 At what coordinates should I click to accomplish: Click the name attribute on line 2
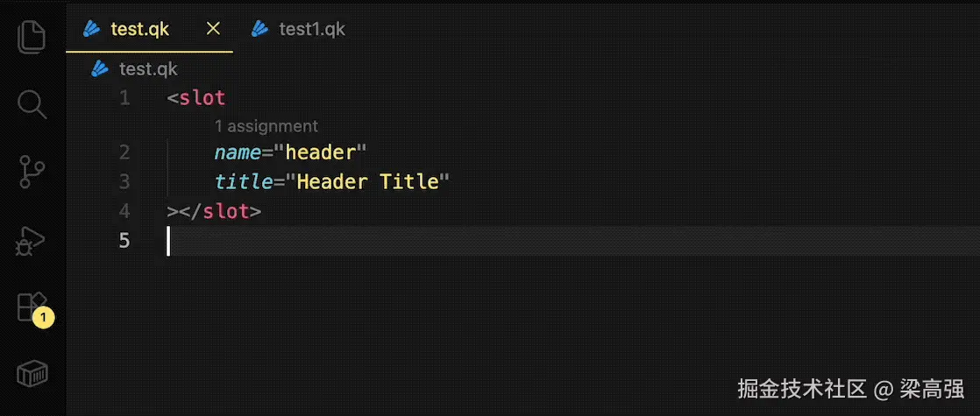click(238, 152)
